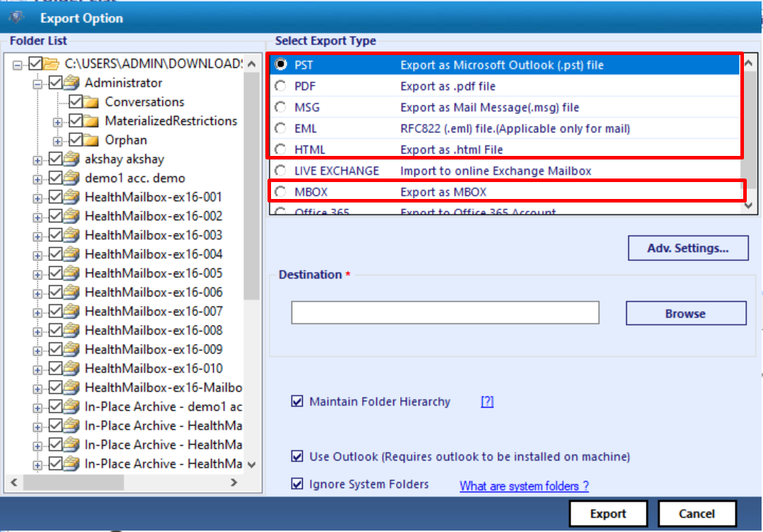This screenshot has height=532, width=763.
Task: Click the Browse button for destination
Action: click(685, 313)
